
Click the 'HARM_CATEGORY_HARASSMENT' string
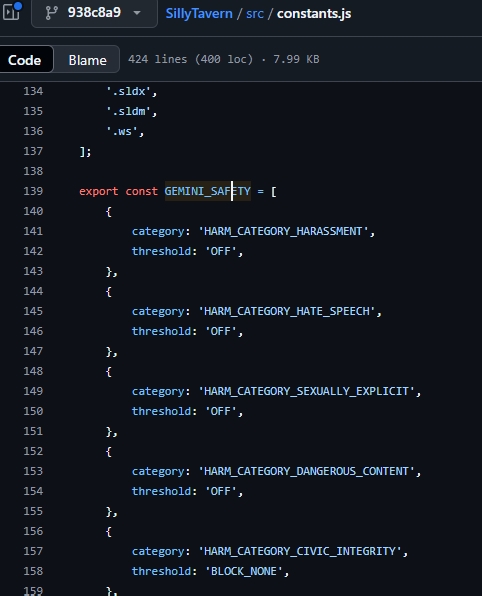[x=284, y=231]
